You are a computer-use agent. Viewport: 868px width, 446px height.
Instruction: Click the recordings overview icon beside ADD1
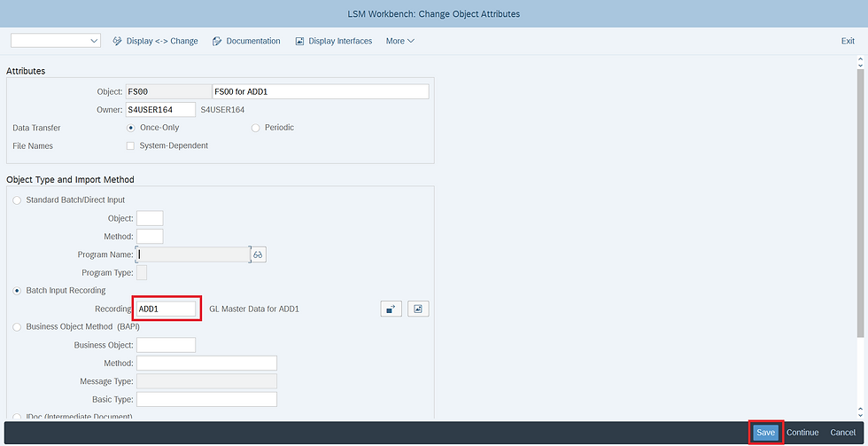click(x=391, y=309)
